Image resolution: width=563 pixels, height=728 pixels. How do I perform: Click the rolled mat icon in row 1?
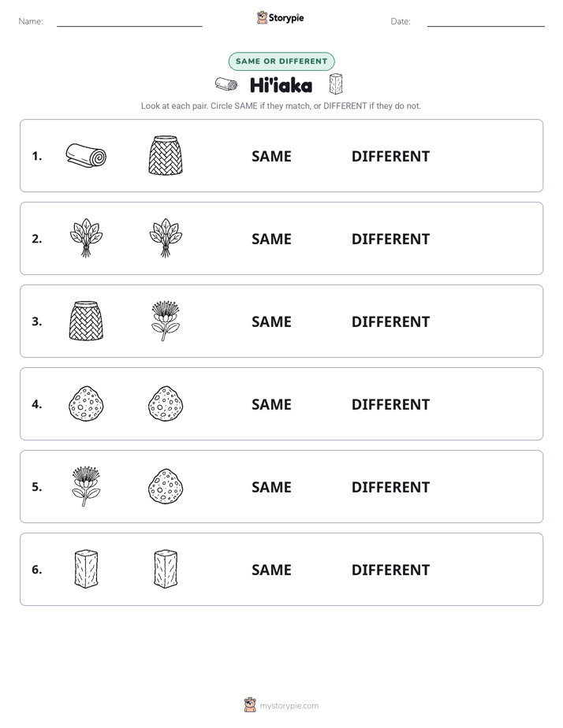[x=86, y=155]
